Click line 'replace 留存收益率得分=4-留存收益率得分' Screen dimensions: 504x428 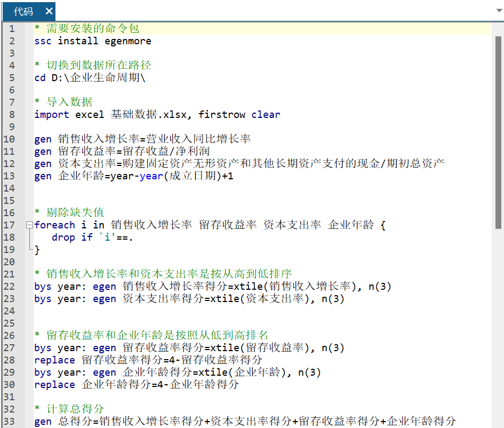[148, 360]
